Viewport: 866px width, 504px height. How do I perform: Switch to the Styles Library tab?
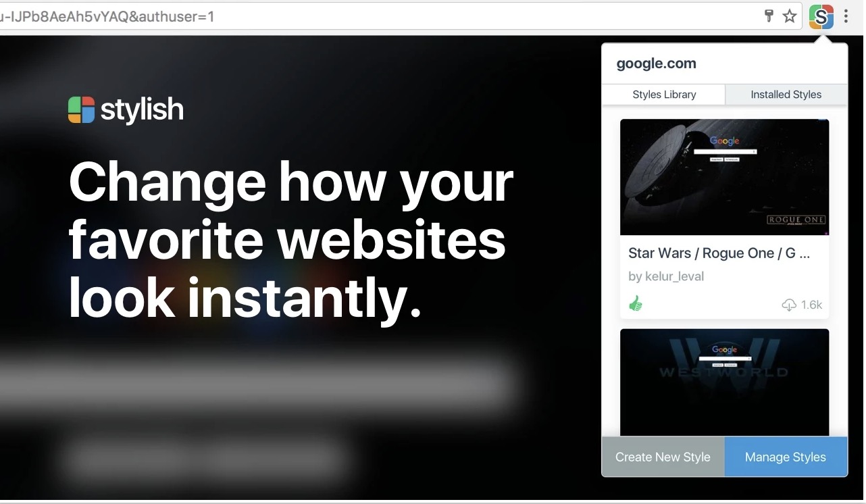pyautogui.click(x=664, y=95)
